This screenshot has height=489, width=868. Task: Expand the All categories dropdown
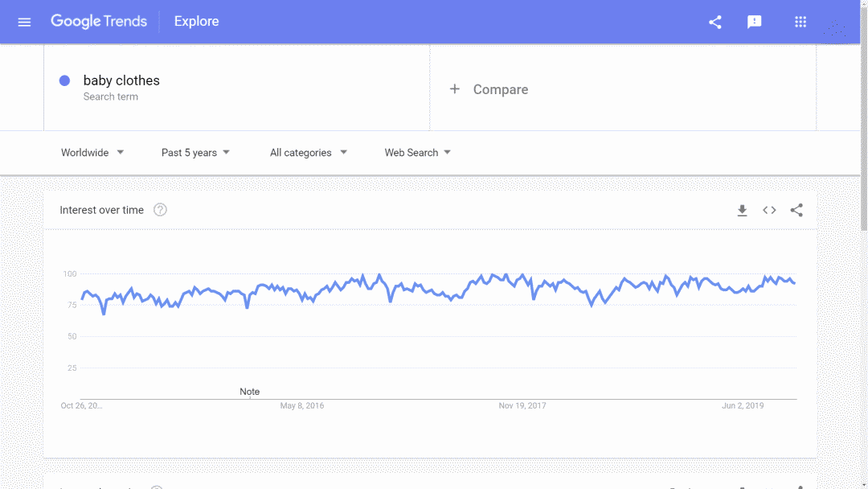(x=308, y=153)
